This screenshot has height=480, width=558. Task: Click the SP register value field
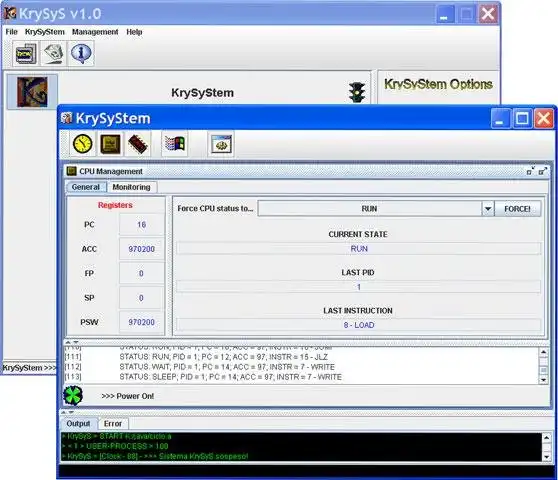tap(142, 298)
